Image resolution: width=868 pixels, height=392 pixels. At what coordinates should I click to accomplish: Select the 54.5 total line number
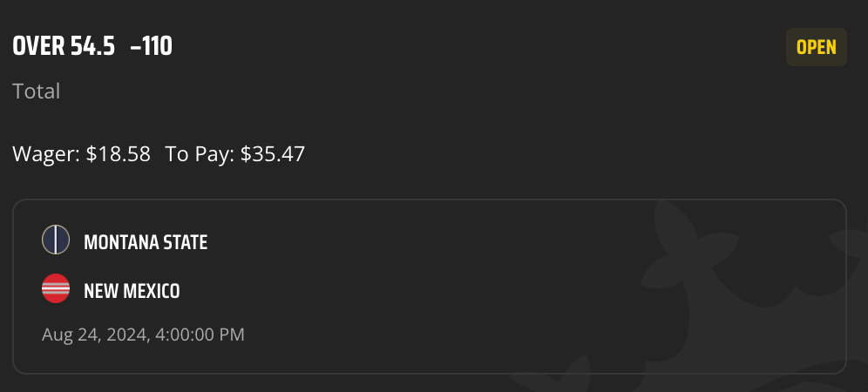click(x=92, y=46)
